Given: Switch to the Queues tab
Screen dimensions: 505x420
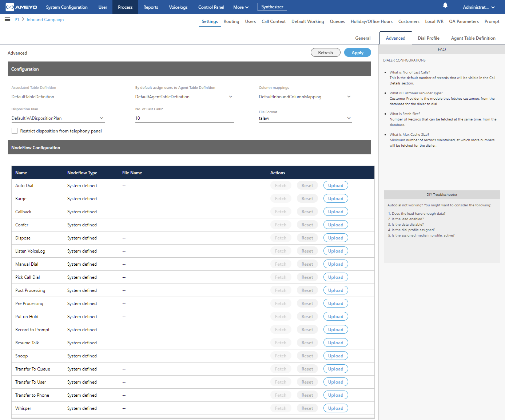Looking at the screenshot, I should coord(337,21).
